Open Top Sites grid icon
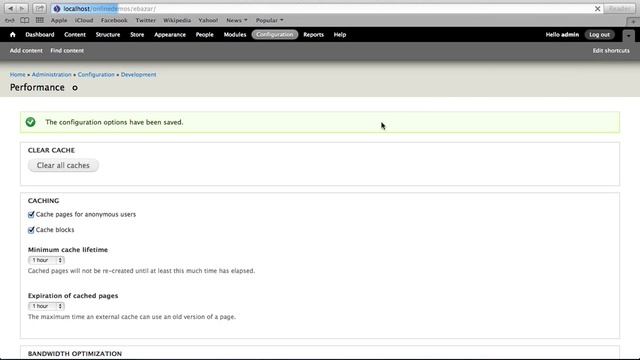 [x=40, y=20]
